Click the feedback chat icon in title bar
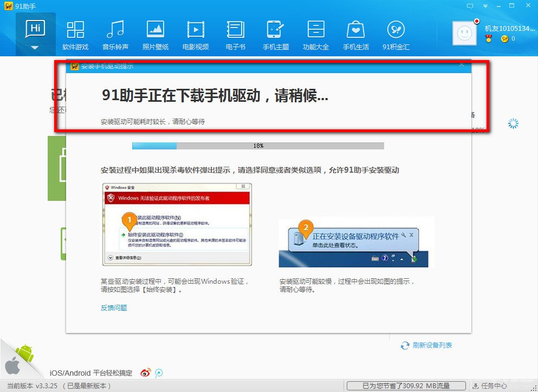Viewport: 538px width, 392px height. coord(470,6)
